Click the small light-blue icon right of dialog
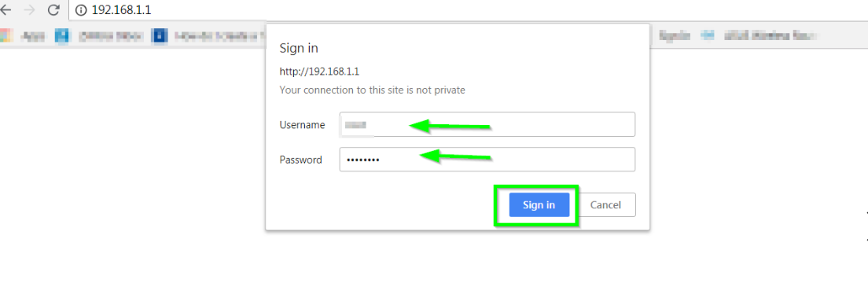Image resolution: width=868 pixels, height=290 pixels. click(707, 36)
